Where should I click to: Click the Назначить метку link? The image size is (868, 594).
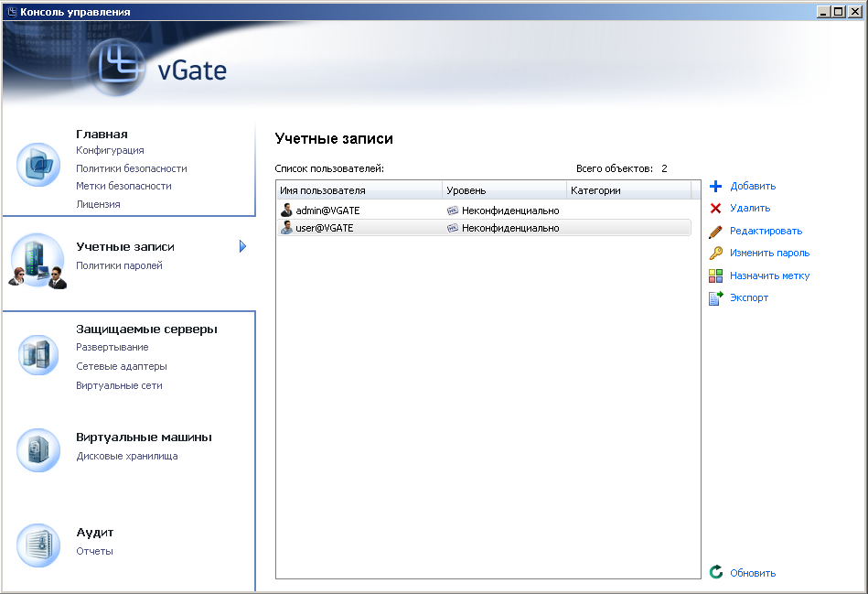(770, 275)
